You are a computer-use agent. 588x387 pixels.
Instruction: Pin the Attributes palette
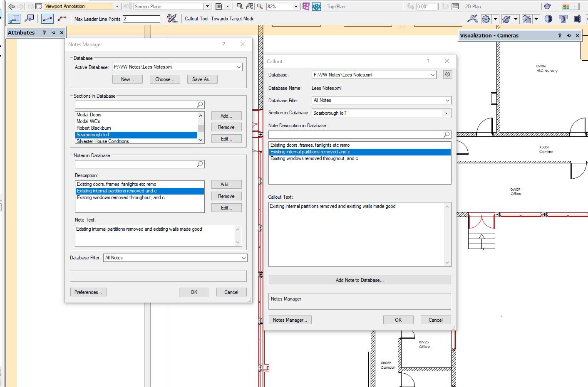coord(53,32)
